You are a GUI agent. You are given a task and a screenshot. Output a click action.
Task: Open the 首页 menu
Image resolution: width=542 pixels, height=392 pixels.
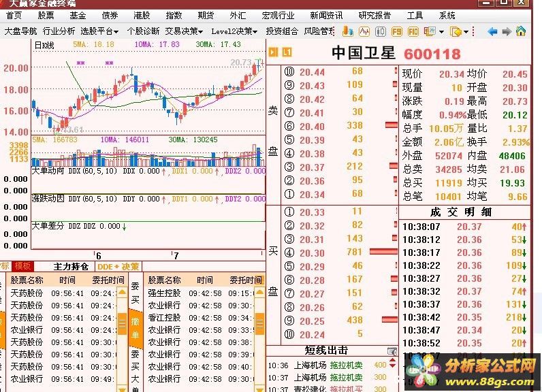[x=14, y=16]
